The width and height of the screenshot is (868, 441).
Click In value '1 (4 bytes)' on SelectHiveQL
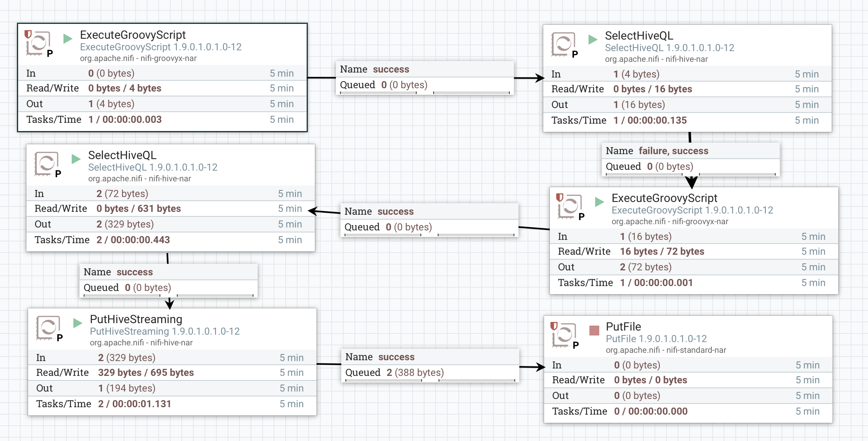tap(636, 74)
